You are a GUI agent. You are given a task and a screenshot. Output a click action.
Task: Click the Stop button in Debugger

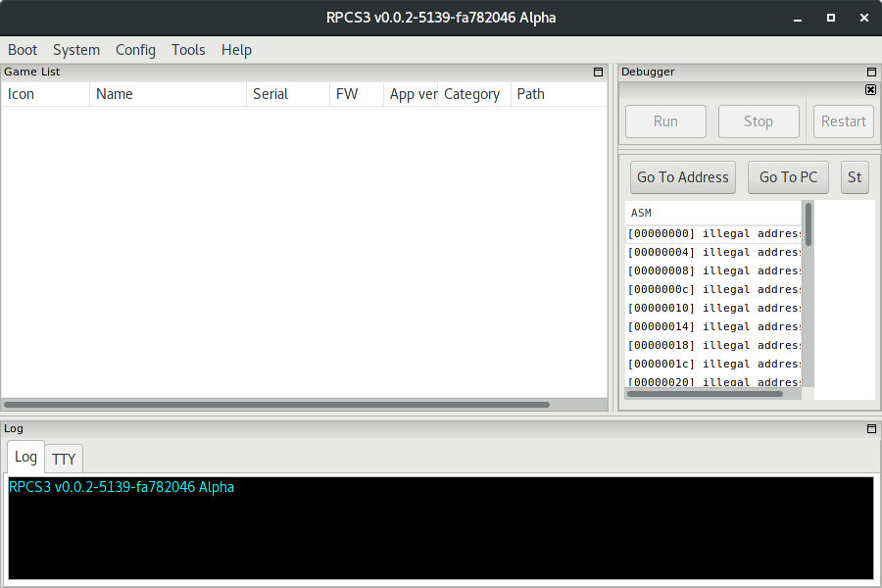(x=759, y=122)
